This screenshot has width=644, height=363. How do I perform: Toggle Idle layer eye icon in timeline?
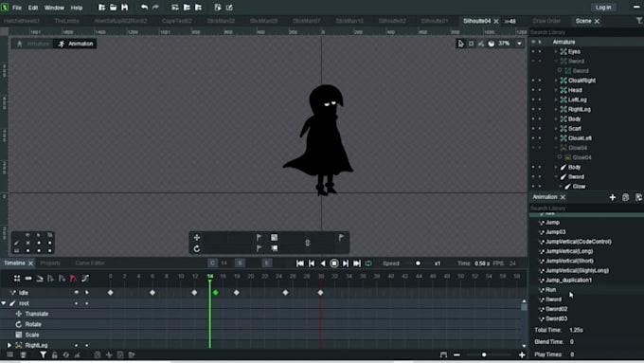coord(77,292)
